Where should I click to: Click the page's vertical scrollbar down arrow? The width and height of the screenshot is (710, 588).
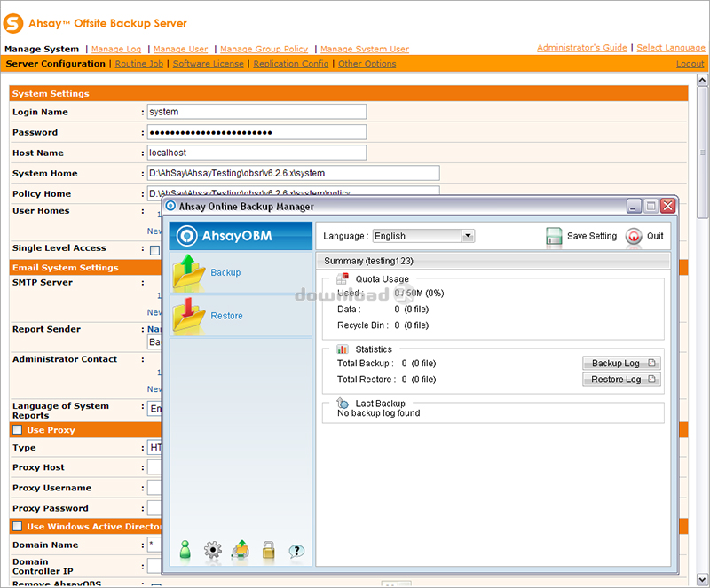click(702, 579)
